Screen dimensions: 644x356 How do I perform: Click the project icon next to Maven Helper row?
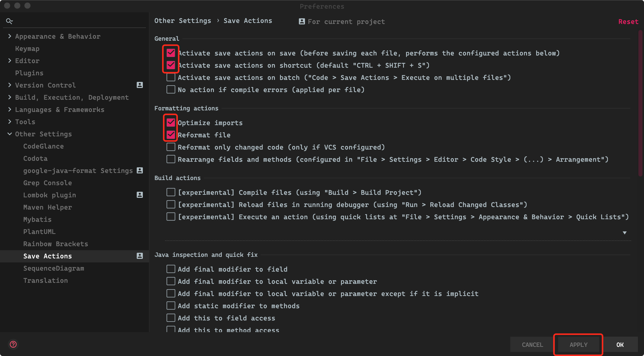tap(139, 207)
